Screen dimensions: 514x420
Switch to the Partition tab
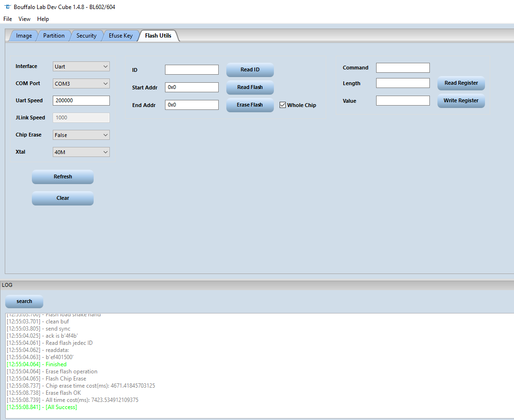(54, 36)
